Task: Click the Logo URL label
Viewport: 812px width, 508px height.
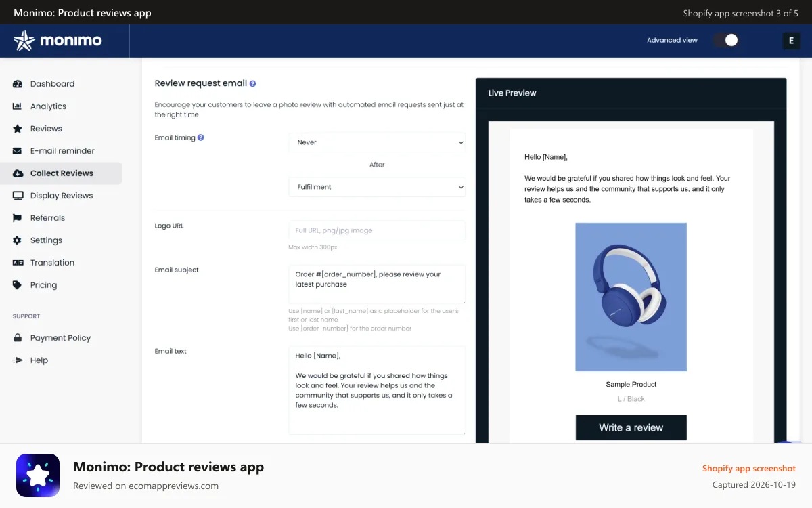Action: pos(169,226)
